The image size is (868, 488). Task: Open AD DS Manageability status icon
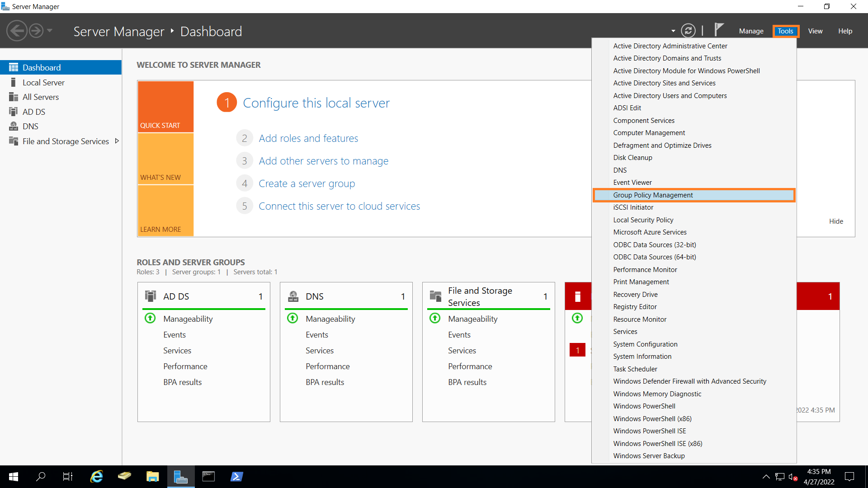[150, 318]
